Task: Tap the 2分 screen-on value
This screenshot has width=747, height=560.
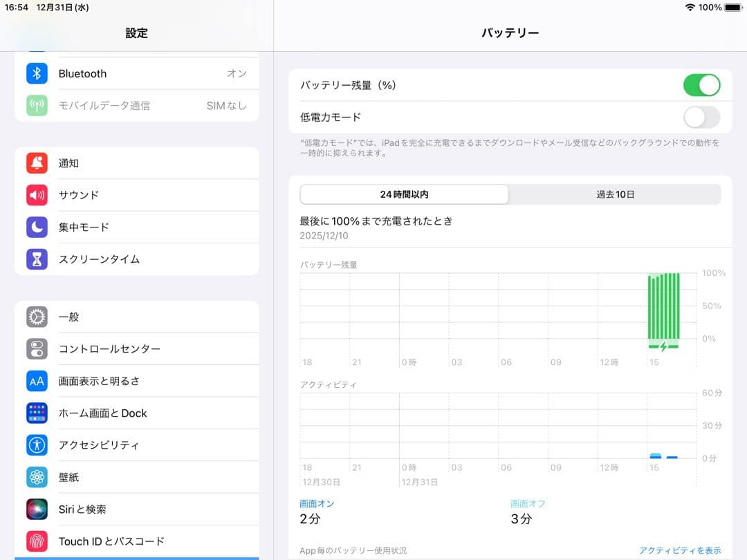Action: click(310, 519)
